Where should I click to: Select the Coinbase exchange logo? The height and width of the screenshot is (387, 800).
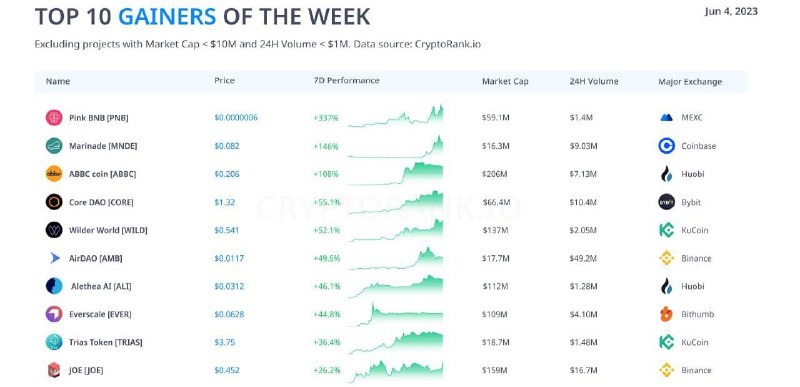click(666, 146)
